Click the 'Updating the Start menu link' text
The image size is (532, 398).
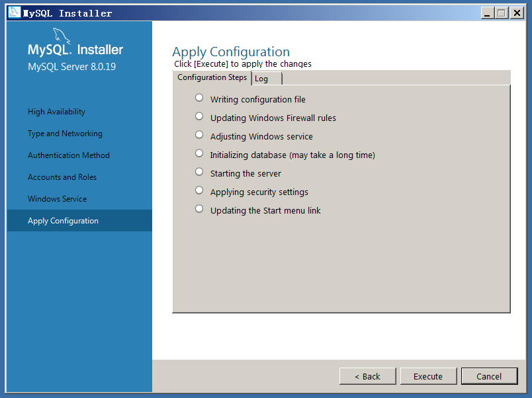coord(265,210)
